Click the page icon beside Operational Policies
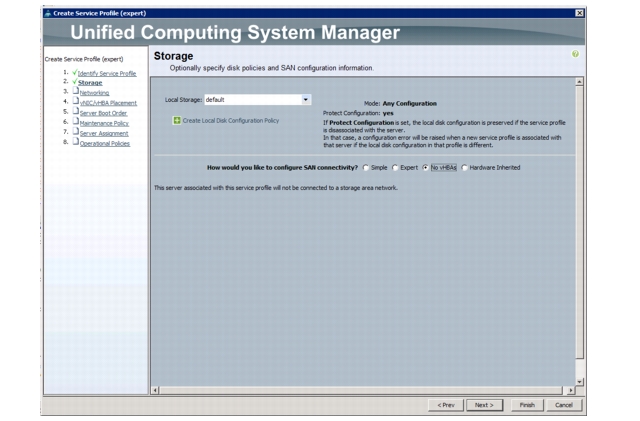Screen dimensions: 640x421 76,142
